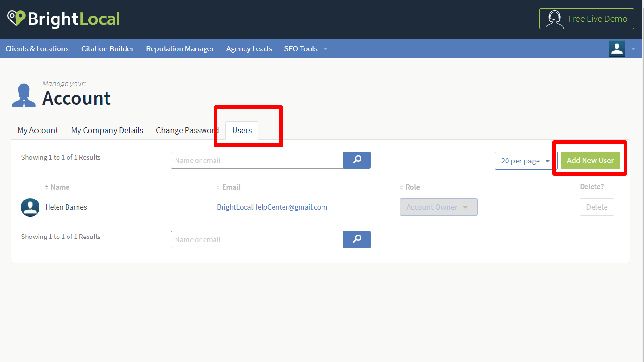Click the bottom 'Showing 1 to 1 of 1 Results' text
This screenshot has width=644, height=362.
pos(61,237)
